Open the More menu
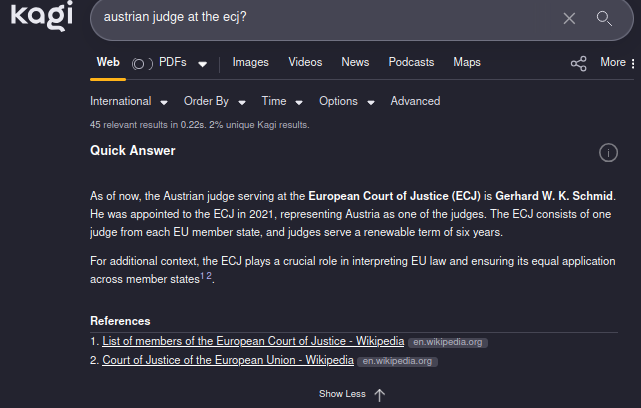This screenshot has height=408, width=641. point(617,63)
